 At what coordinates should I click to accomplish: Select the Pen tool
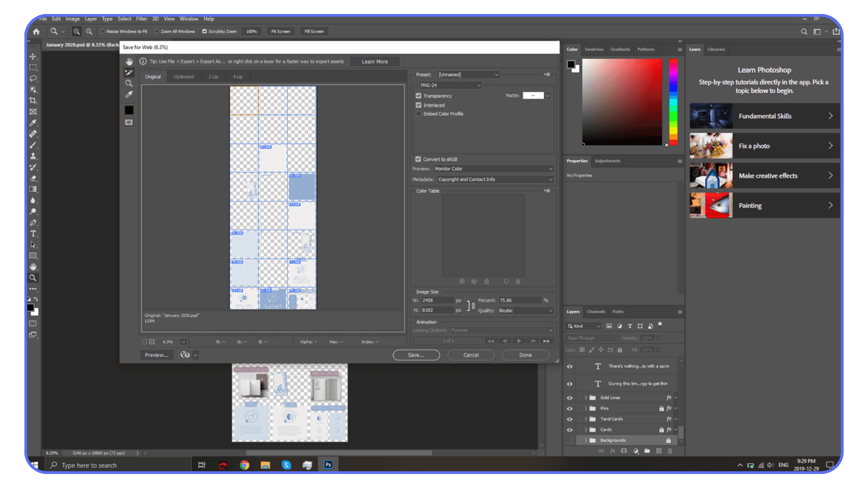point(33,223)
